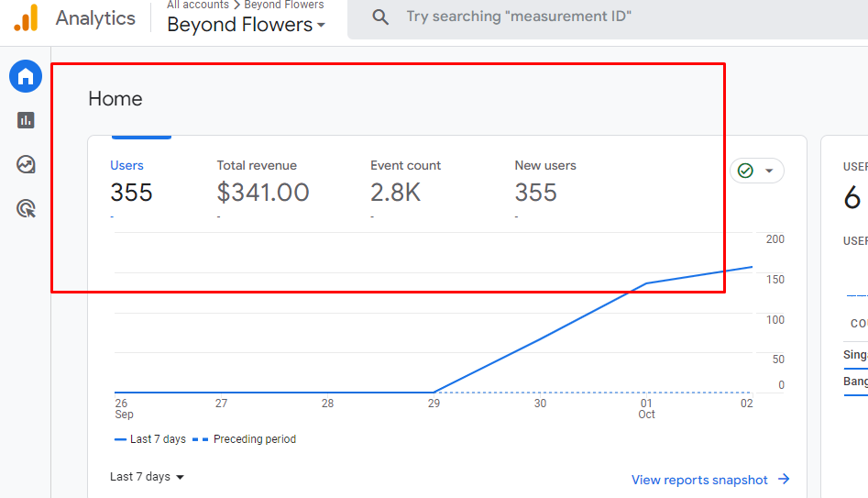Click the Preceding period legend entry
Viewport: 868px width, 498px height.
coord(244,439)
